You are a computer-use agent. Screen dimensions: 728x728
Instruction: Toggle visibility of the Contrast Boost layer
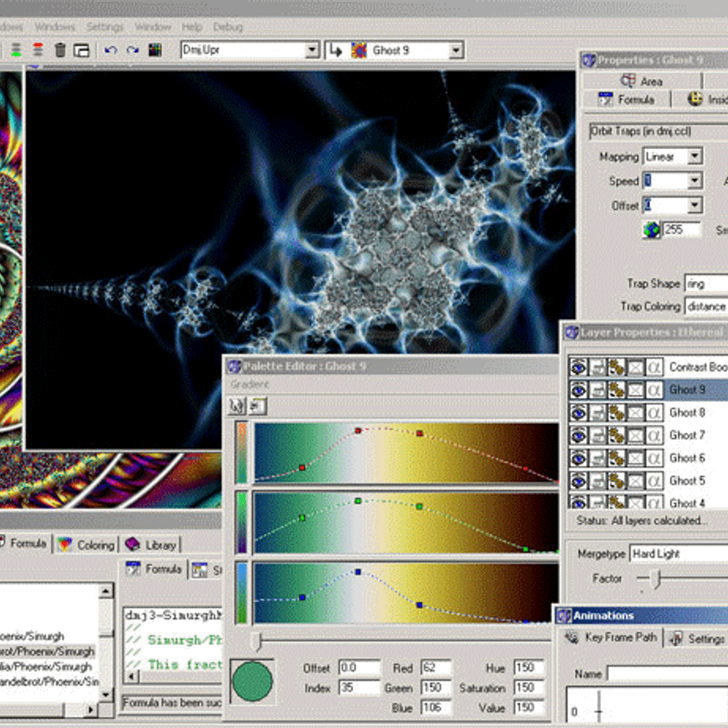(x=580, y=366)
